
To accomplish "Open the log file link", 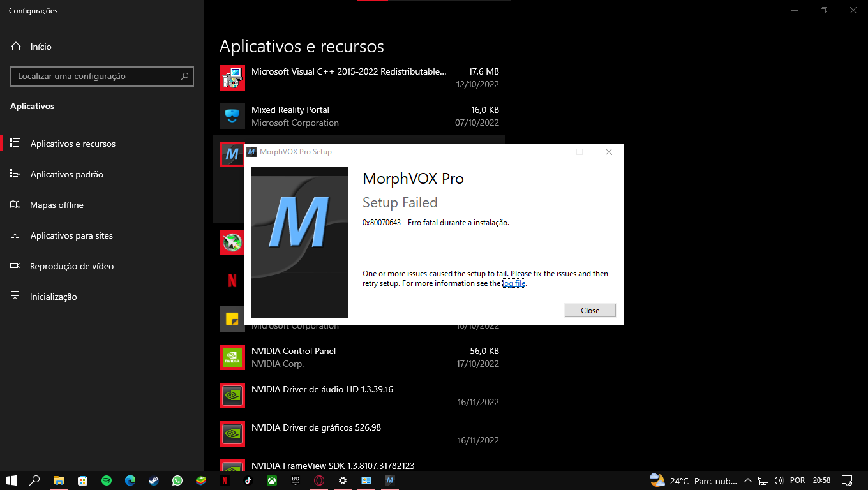I will (x=514, y=283).
